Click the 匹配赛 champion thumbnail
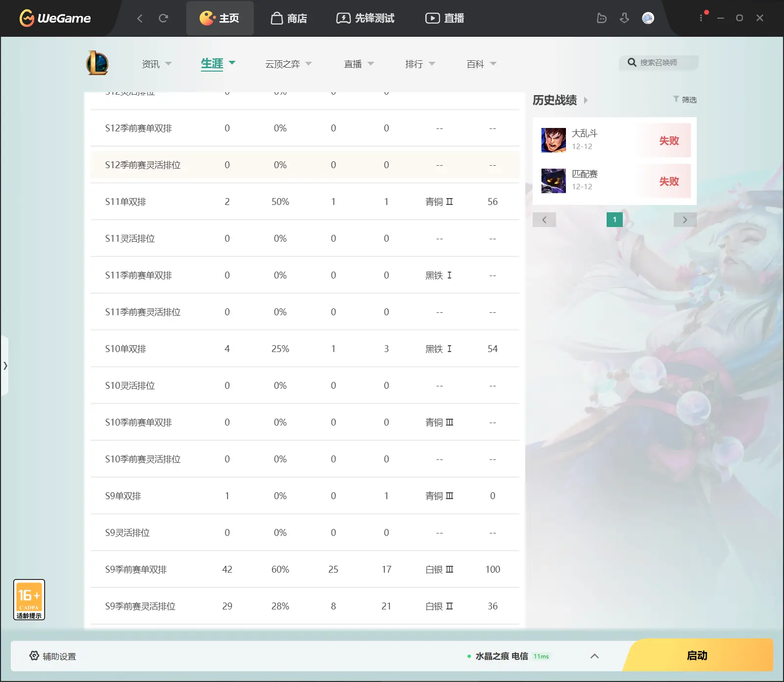The image size is (784, 682). (x=554, y=181)
